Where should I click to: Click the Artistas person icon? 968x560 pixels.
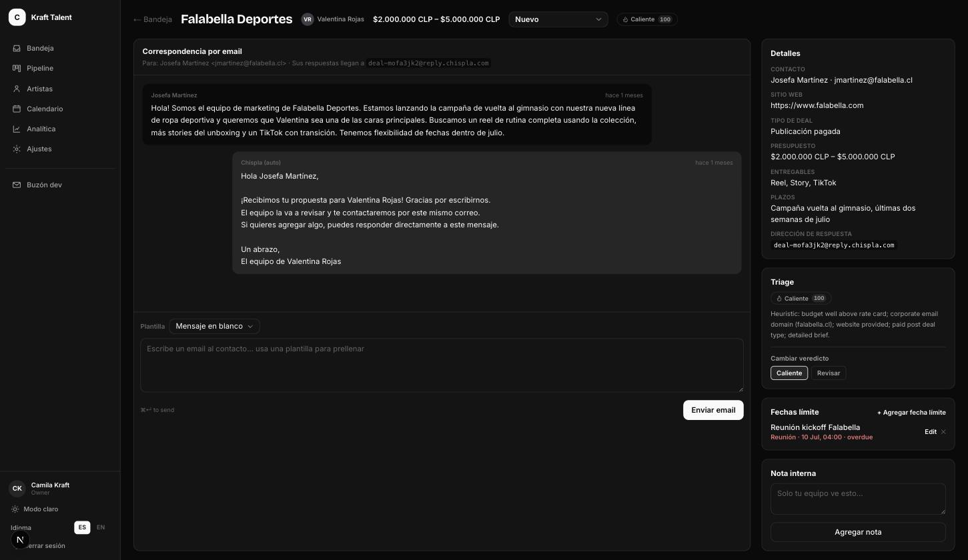coord(17,89)
